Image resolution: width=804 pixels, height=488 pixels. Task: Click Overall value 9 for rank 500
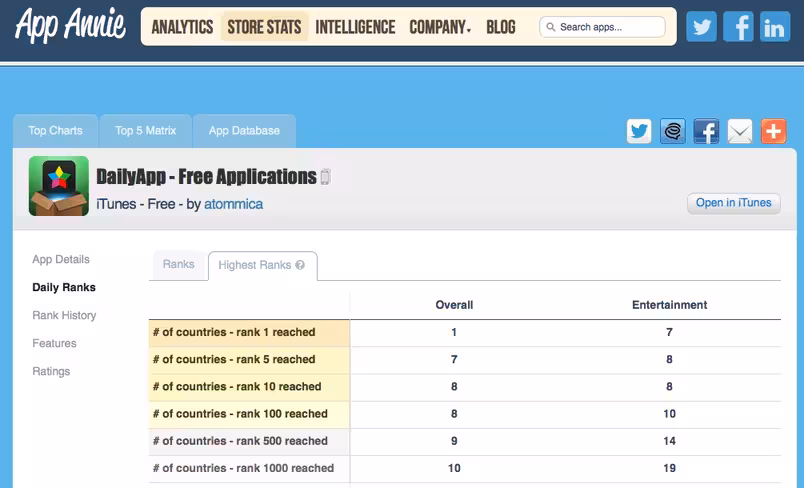tap(454, 441)
